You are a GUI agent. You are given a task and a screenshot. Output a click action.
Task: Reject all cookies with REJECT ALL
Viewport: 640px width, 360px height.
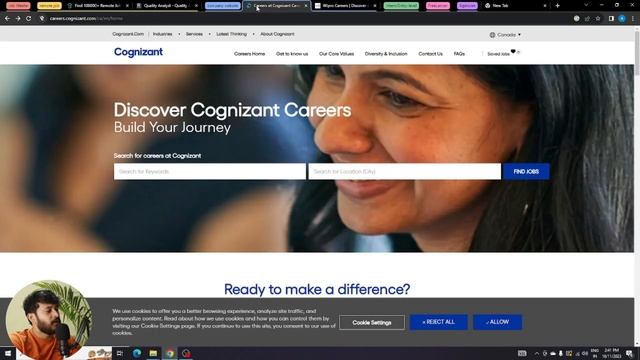coord(438,322)
